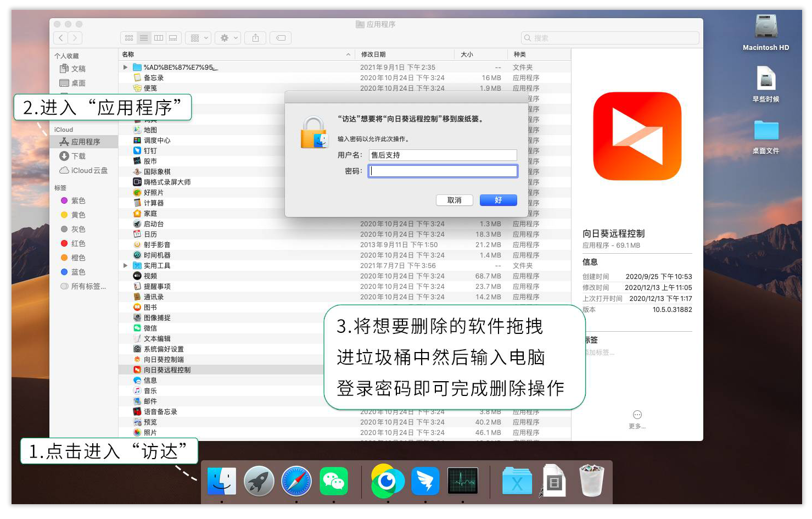Switch Finder to icon view
Image resolution: width=812 pixels, height=519 pixels.
[129, 38]
